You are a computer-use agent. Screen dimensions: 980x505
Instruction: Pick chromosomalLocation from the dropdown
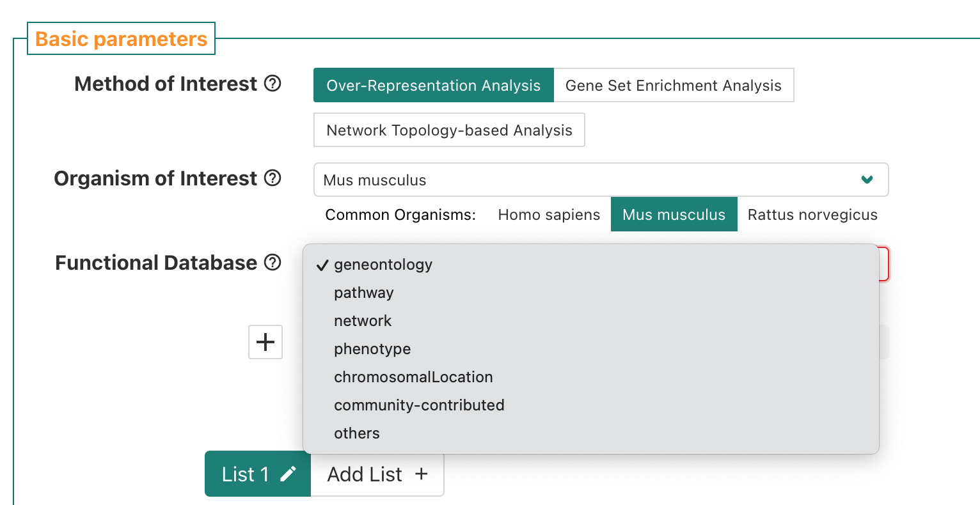click(x=413, y=377)
